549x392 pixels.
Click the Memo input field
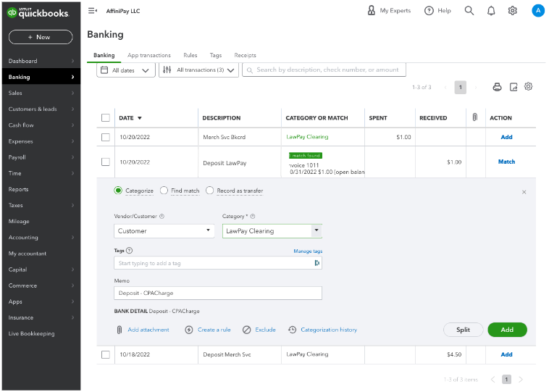tap(217, 293)
